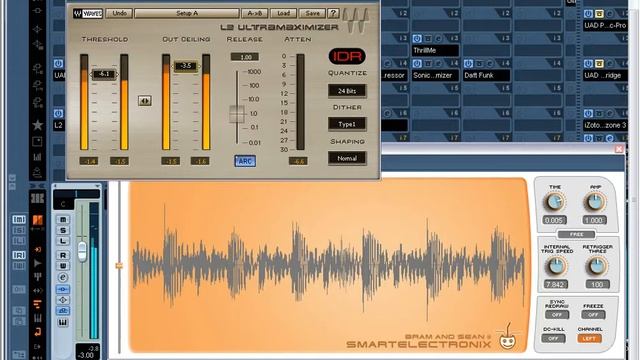Screen dimensions: 640x360
Task: Click the Save button in L2 plugin
Action: [x=312, y=13]
